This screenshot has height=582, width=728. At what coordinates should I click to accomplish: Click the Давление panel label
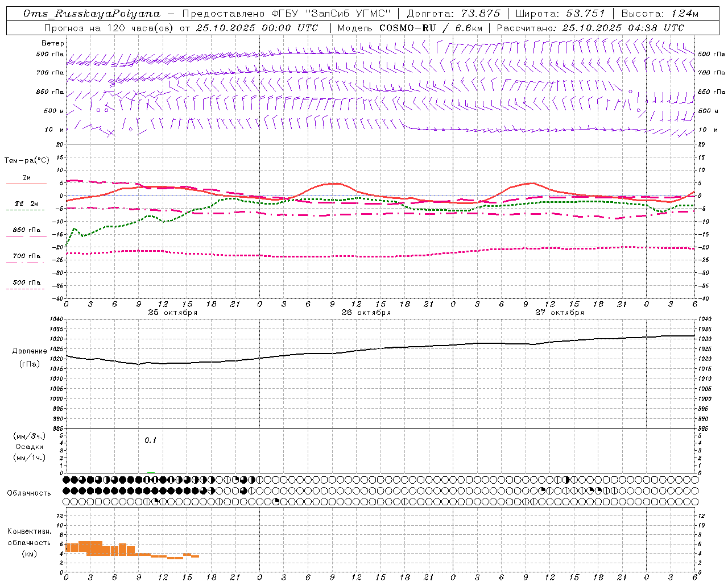point(30,351)
